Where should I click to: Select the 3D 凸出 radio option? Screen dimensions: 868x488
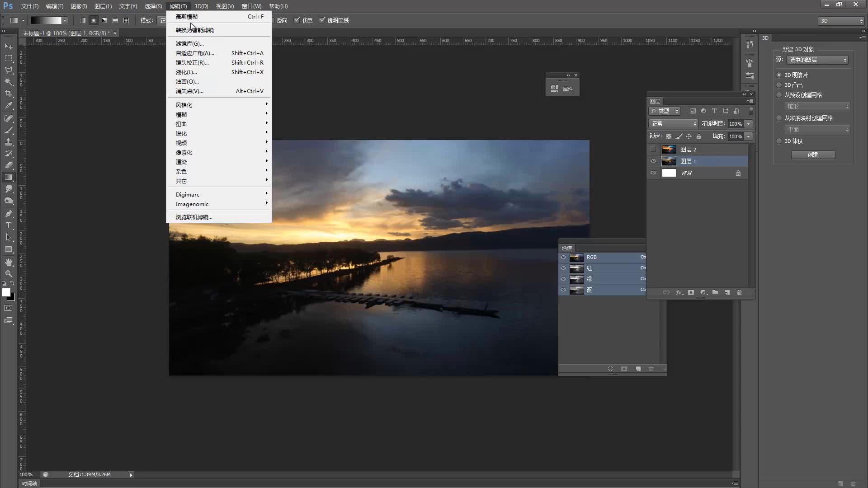pos(779,85)
